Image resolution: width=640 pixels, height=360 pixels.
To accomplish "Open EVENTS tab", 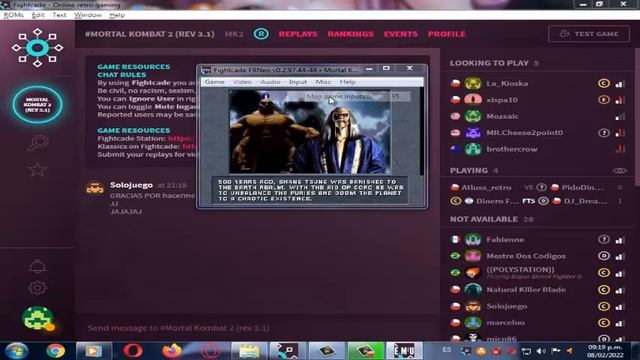I will point(400,34).
